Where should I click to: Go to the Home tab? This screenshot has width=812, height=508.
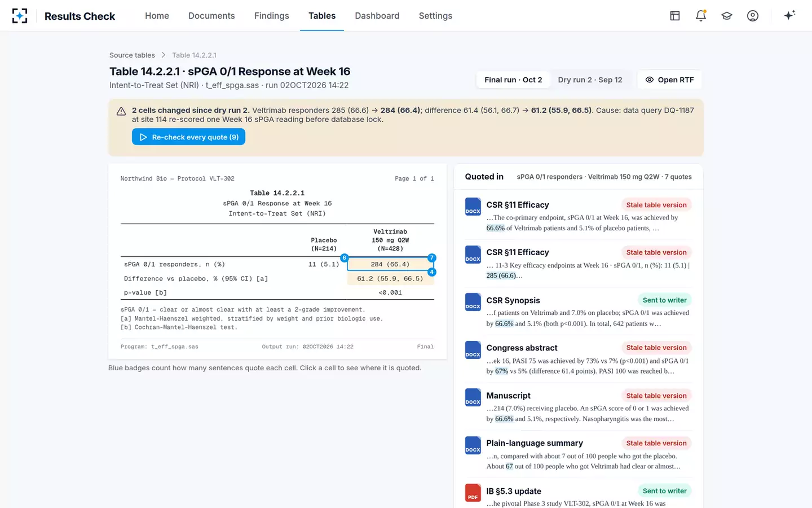(x=157, y=16)
